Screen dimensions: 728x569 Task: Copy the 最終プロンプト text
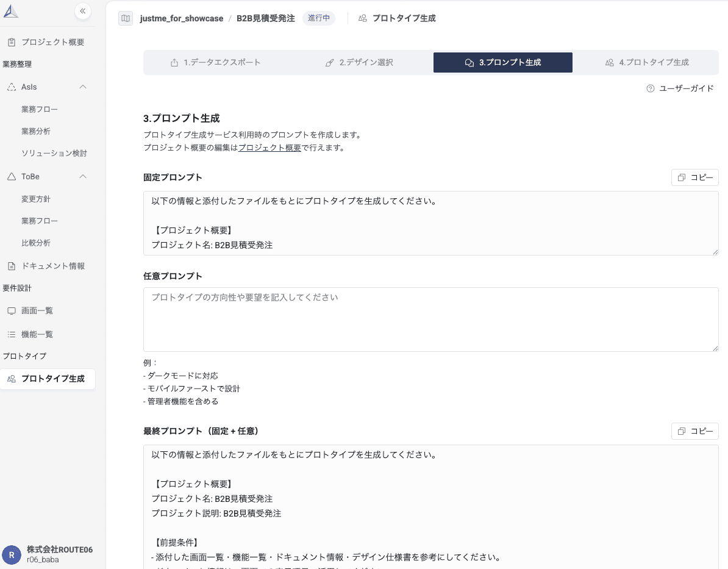tap(694, 431)
